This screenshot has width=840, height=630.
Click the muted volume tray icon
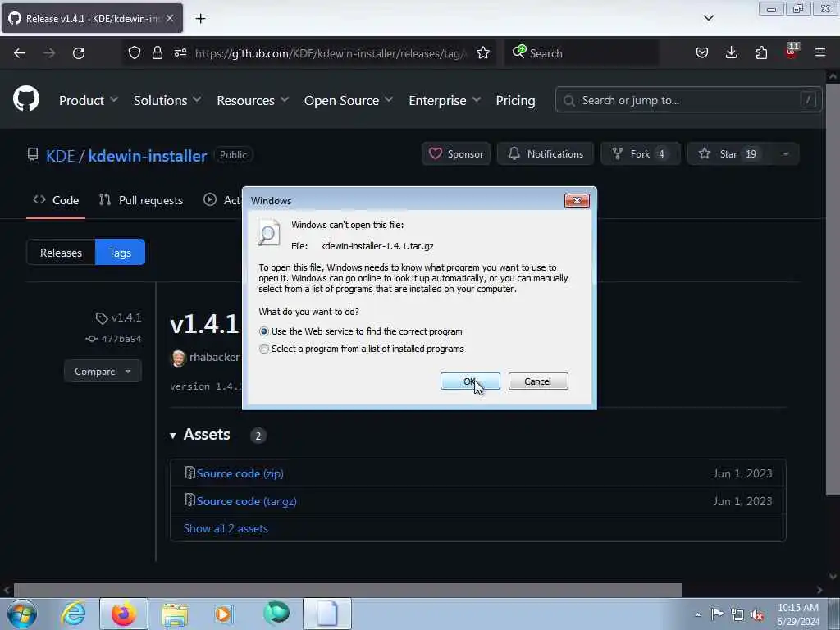757,614
